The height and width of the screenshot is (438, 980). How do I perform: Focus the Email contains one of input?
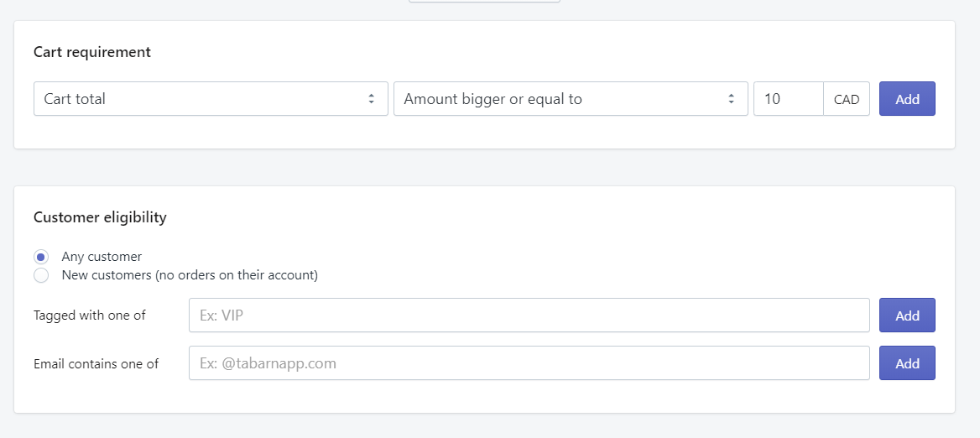[x=529, y=363]
